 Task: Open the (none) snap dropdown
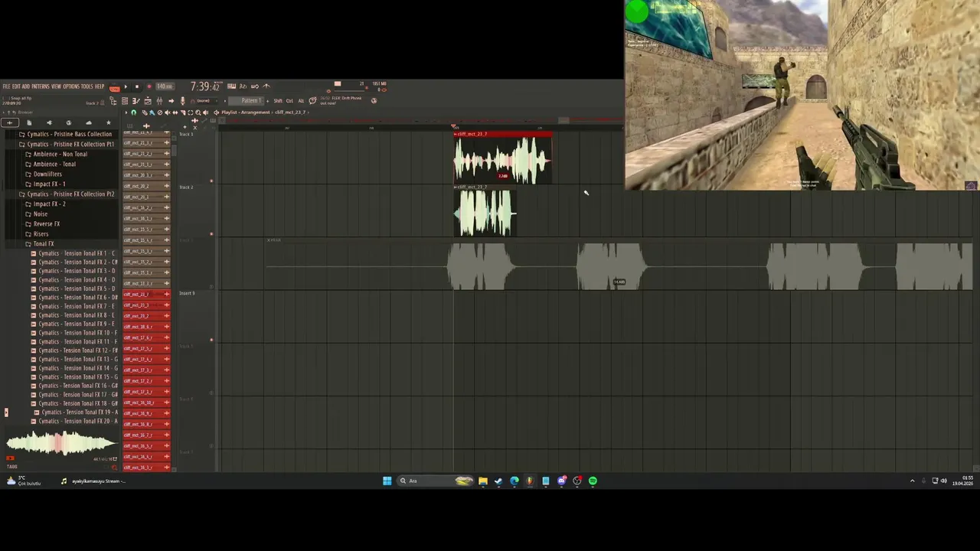204,100
